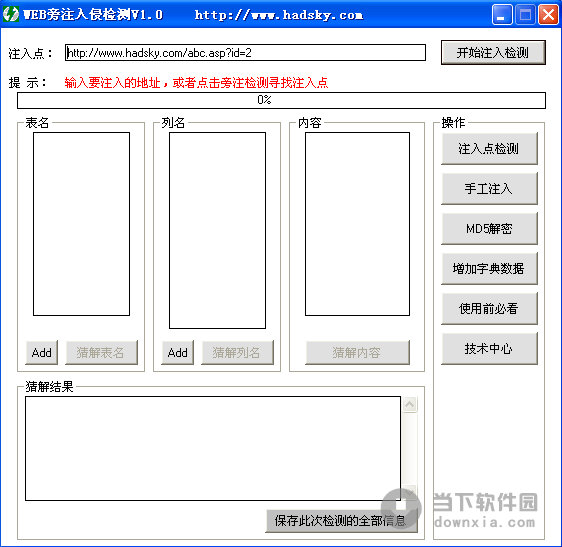Start detection with 开始注入检测 button
This screenshot has width=562, height=547.
pos(493,53)
